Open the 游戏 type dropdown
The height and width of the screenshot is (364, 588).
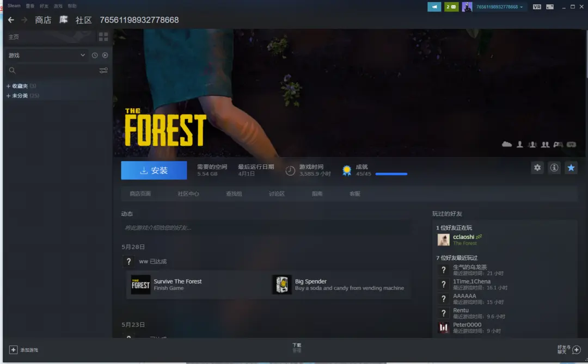[46, 55]
